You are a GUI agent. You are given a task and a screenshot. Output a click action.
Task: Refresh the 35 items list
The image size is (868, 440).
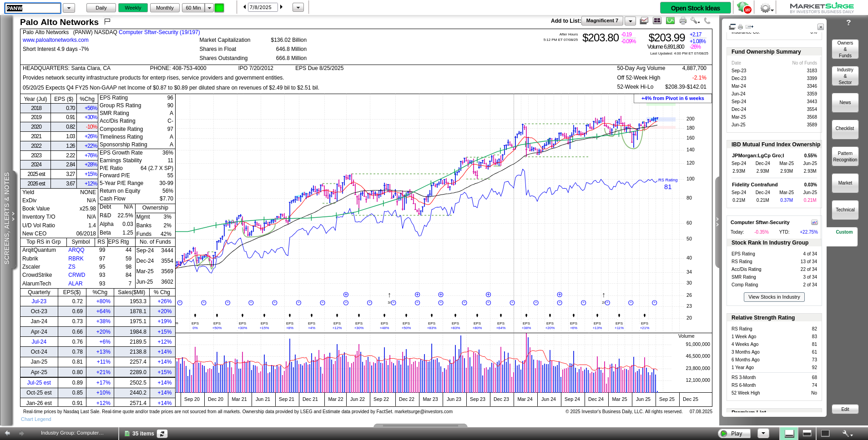point(162,434)
